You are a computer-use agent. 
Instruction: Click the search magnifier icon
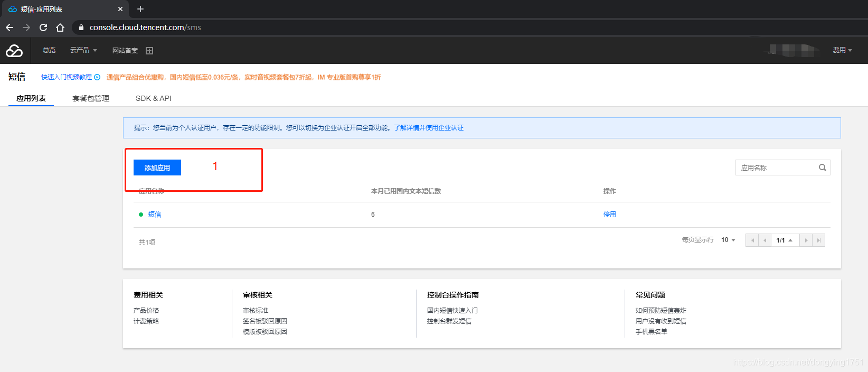coord(823,168)
